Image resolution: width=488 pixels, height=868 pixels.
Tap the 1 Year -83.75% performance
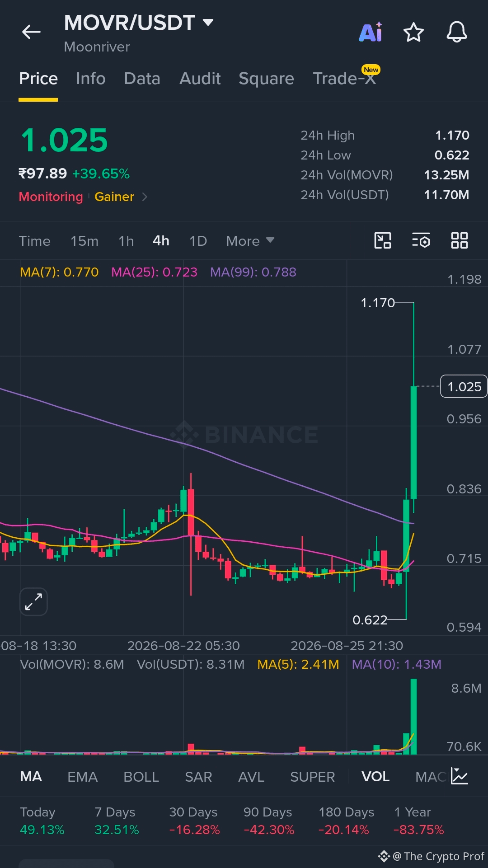(419, 821)
